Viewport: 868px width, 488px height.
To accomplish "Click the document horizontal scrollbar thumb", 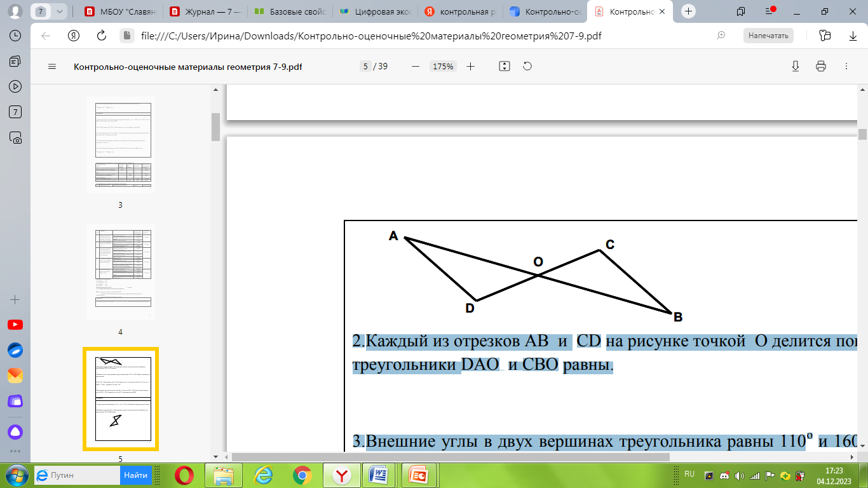I will click(451, 457).
